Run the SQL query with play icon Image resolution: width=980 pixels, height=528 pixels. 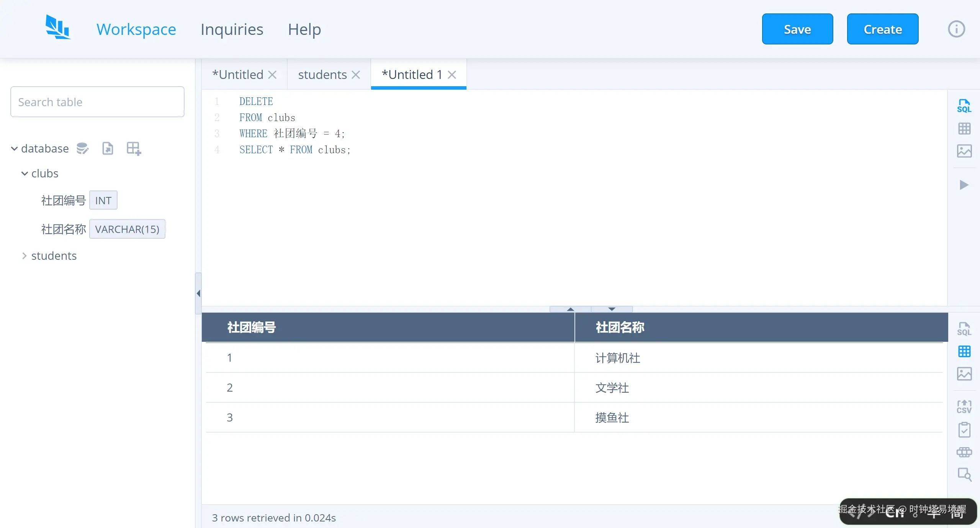964,185
